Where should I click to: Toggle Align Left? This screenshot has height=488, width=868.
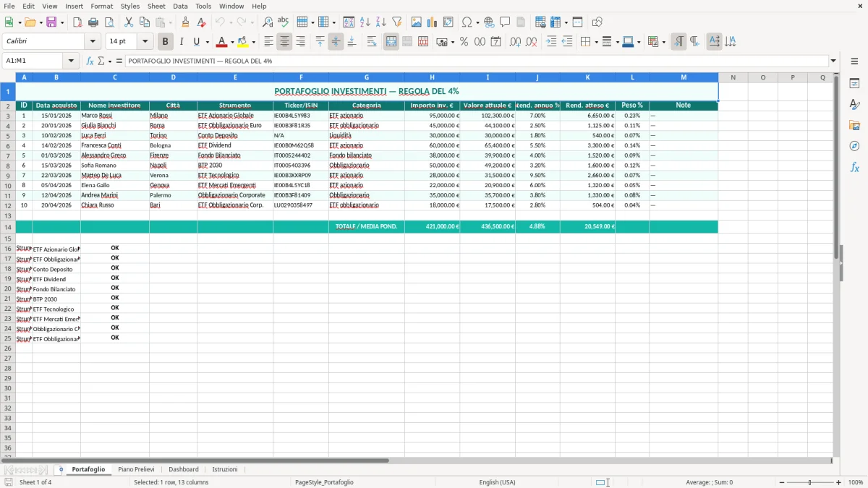coord(268,42)
